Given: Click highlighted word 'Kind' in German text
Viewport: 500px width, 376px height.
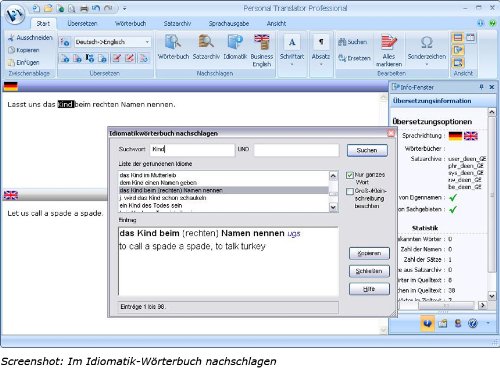Looking at the screenshot, I should [x=65, y=104].
